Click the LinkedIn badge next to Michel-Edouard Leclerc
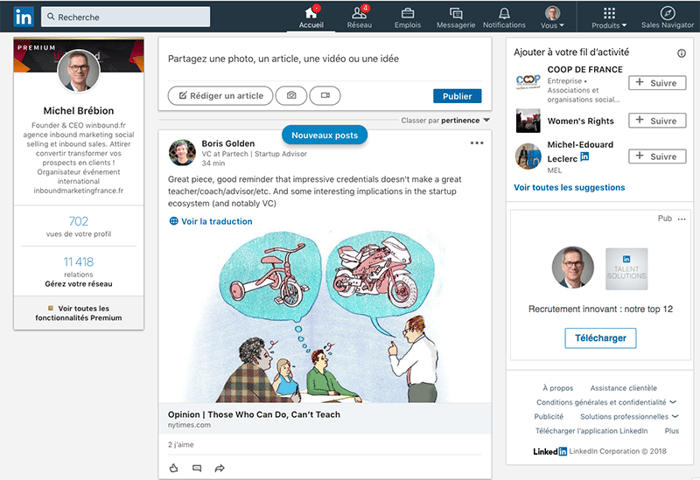700x480 pixels. [584, 156]
